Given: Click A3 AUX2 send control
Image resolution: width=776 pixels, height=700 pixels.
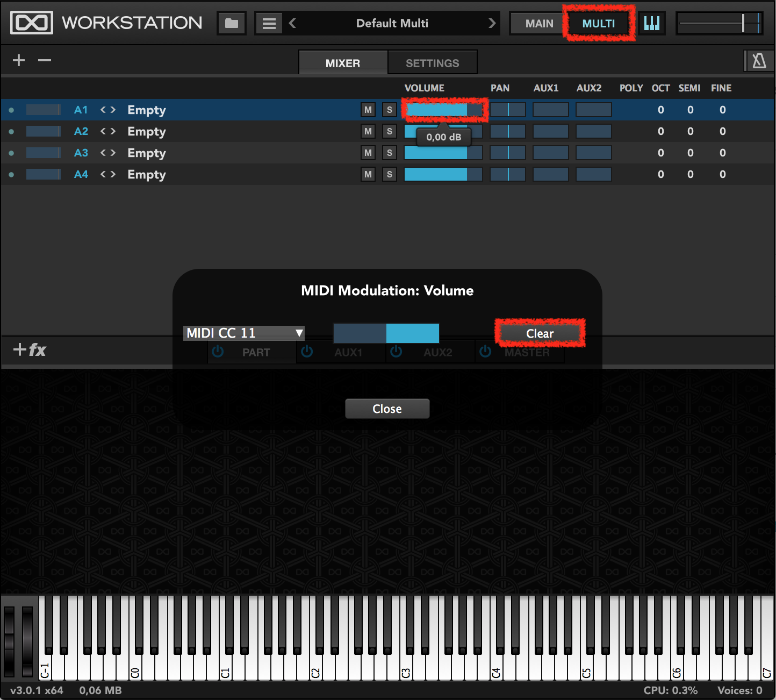Looking at the screenshot, I should (594, 153).
